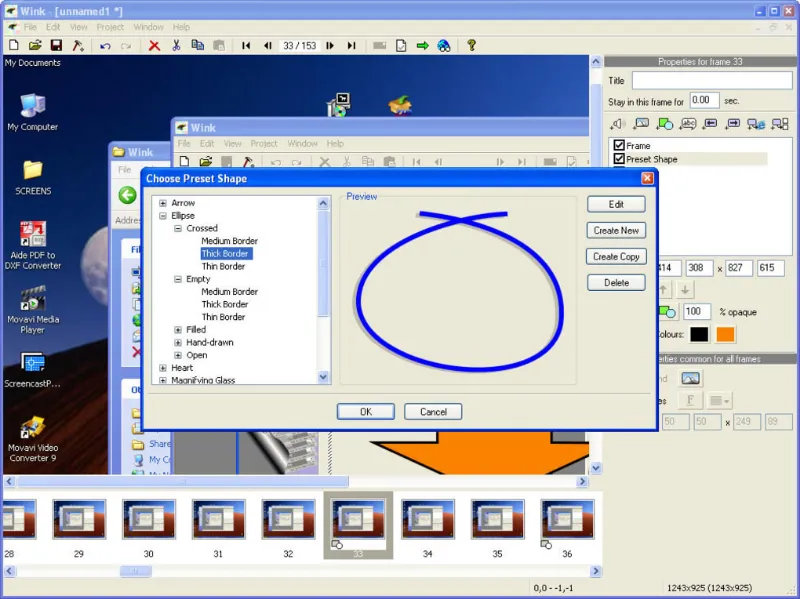Pick the orange colour swatch
This screenshot has width=800, height=599.
pos(726,334)
